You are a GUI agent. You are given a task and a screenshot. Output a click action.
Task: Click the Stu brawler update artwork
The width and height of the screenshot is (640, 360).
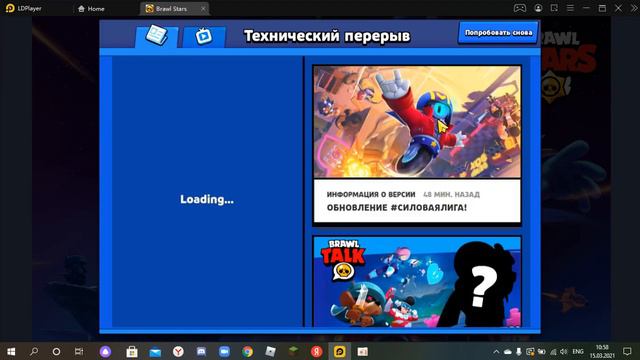coord(417,122)
